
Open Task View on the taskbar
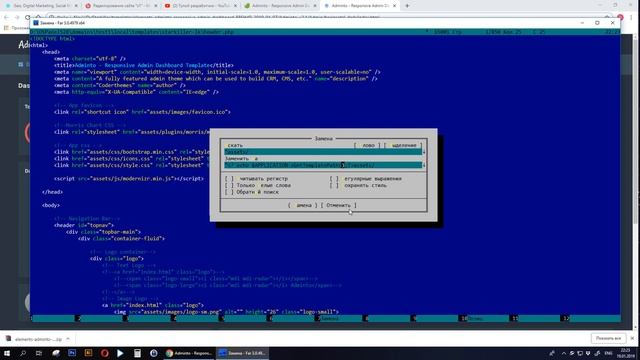coord(39,353)
